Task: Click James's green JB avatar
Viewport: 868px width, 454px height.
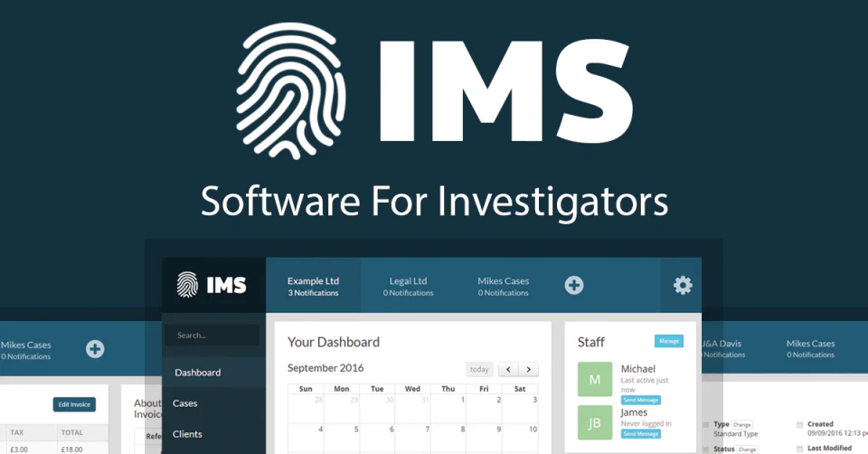Action: [595, 422]
